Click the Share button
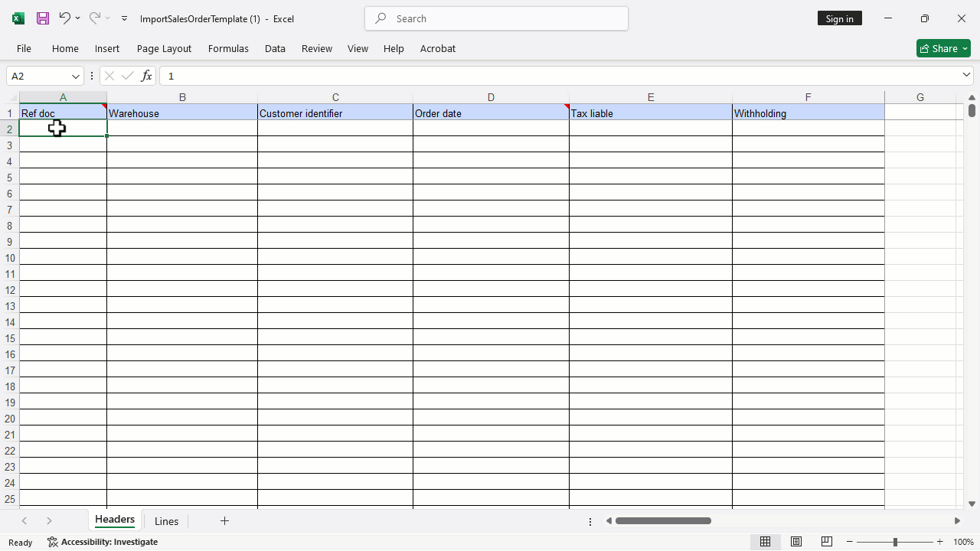The height and width of the screenshot is (551, 980). [x=943, y=48]
